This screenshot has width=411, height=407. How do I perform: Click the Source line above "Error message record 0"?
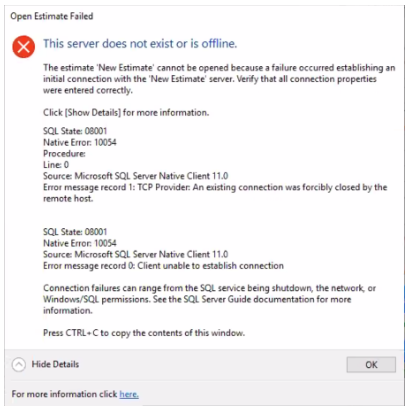point(135,254)
